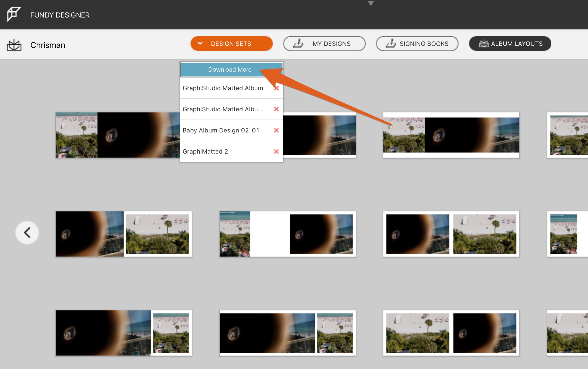The width and height of the screenshot is (588, 369).
Task: Select bottom-row third layout, beach then eye
Action: coord(451,333)
